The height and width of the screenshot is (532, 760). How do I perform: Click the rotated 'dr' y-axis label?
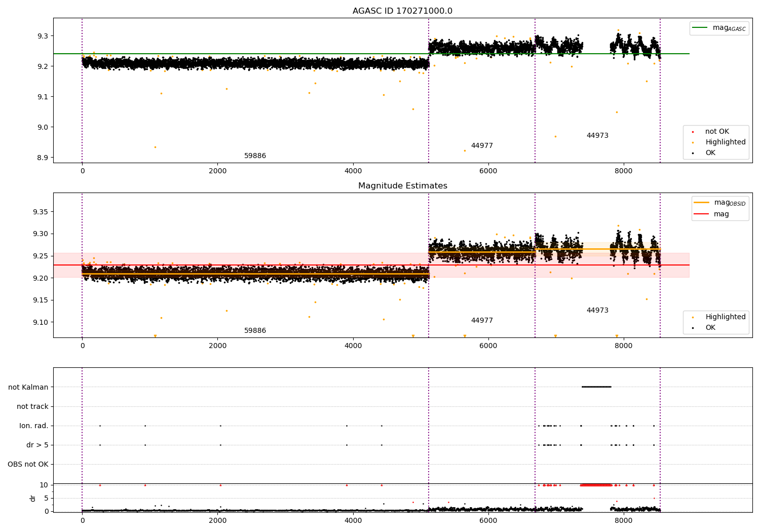(33, 498)
